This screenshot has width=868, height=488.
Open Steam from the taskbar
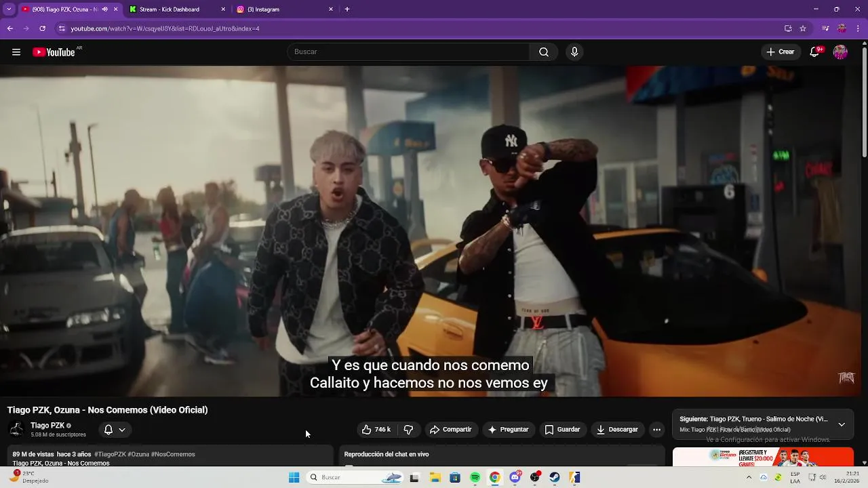coord(555,478)
